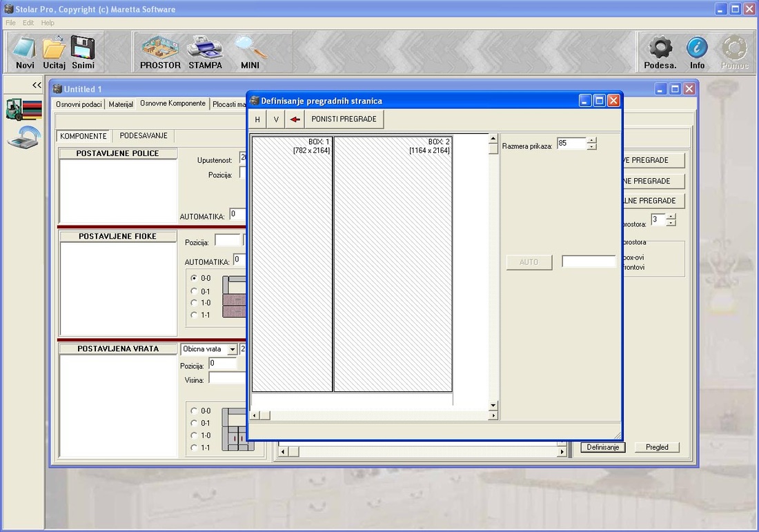The width and height of the screenshot is (759, 532).
Task: Select the 0-1 radio under fioke
Action: click(194, 291)
